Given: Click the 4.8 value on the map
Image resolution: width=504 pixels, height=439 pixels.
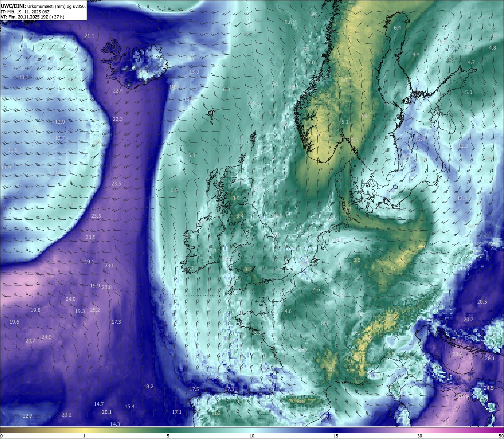Looking at the screenshot, I should tap(493, 48).
